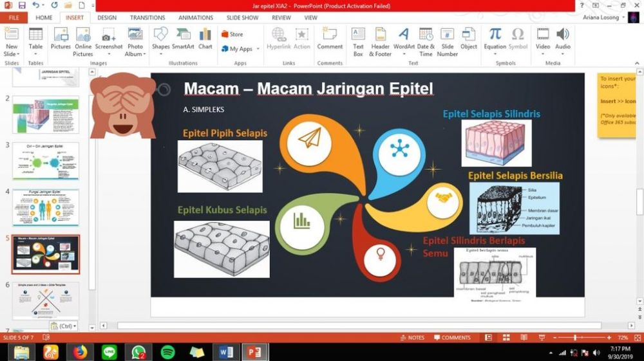Open the FILE tab
This screenshot has width=644, height=361.
pos(14,17)
